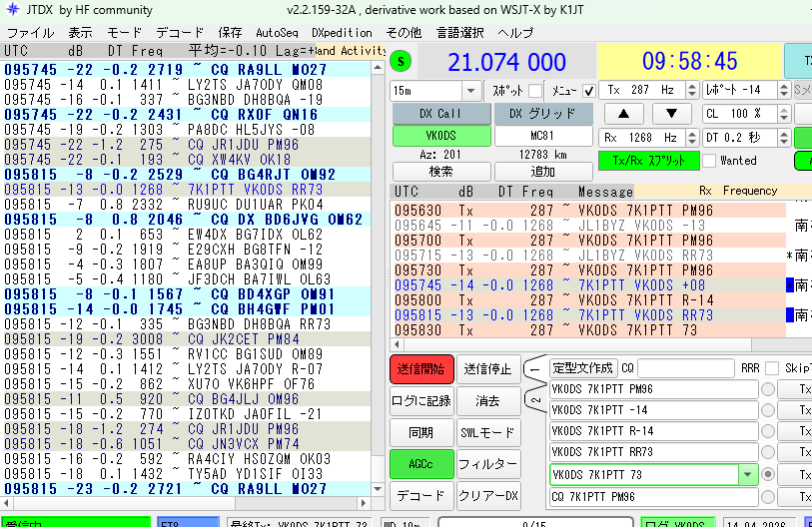Open the DXpedition menu
Screen dimensions: 812x527
click(342, 33)
